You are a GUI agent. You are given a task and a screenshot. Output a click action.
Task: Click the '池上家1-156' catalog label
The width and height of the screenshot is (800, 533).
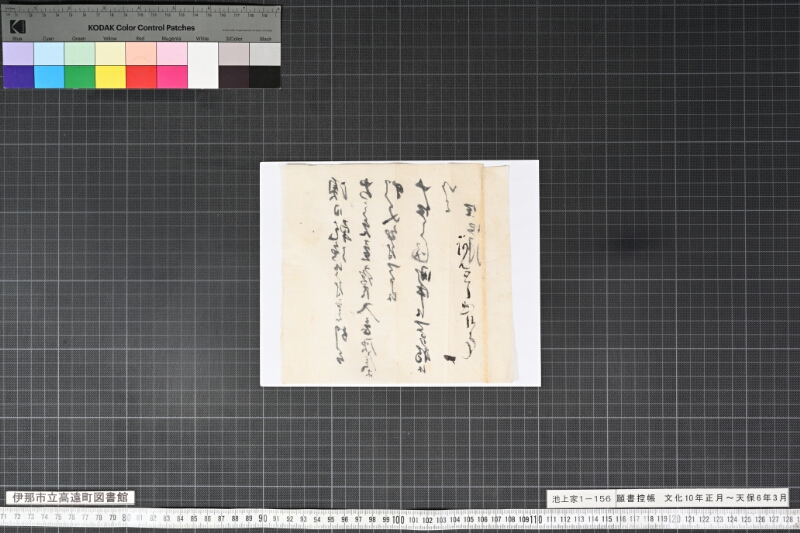582,498
